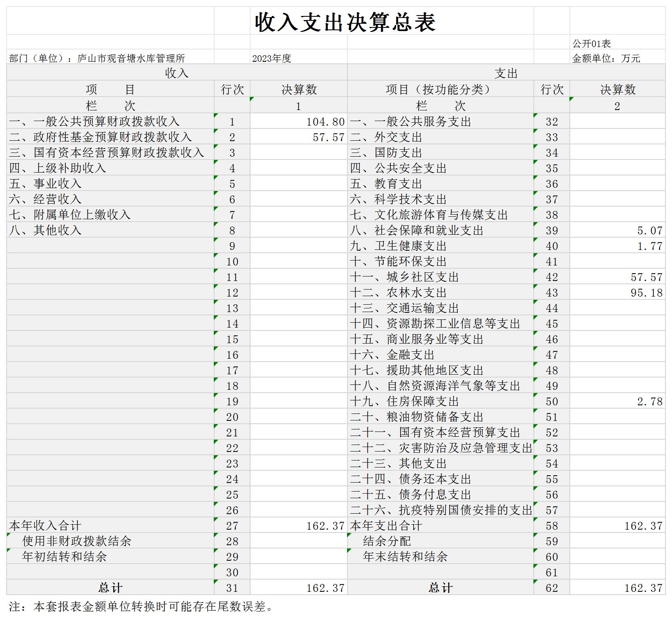Click the footnote beginning with 注：本套报表
Image resolution: width=672 pixels, height=618 pixels.
141,607
